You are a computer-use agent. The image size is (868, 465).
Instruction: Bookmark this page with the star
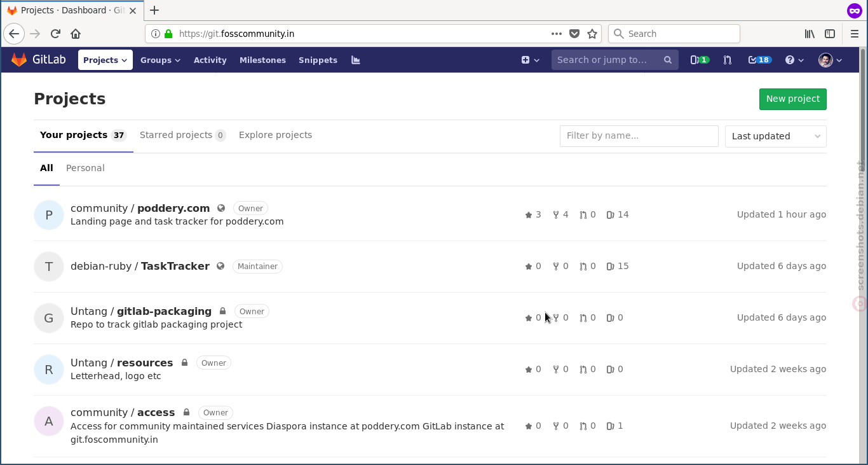point(592,34)
